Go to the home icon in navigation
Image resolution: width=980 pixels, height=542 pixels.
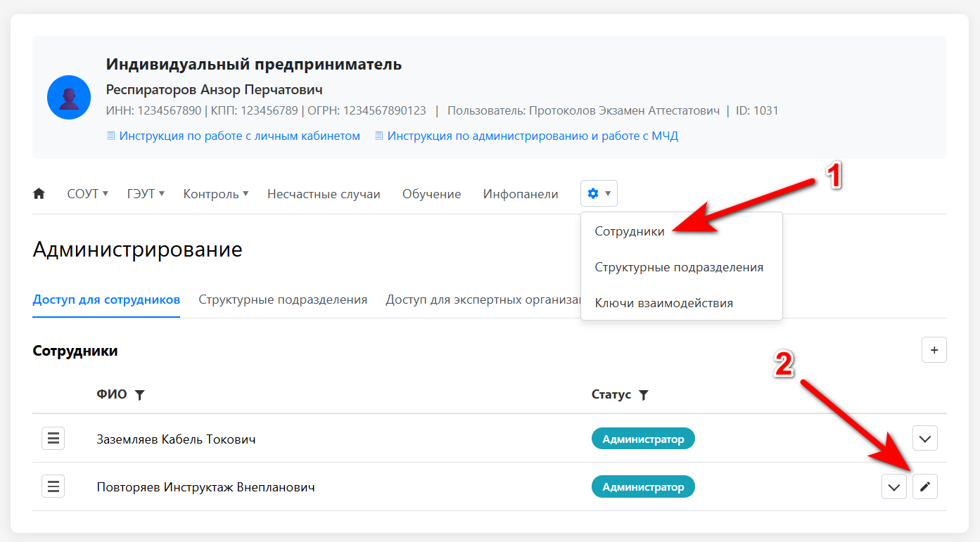39,194
